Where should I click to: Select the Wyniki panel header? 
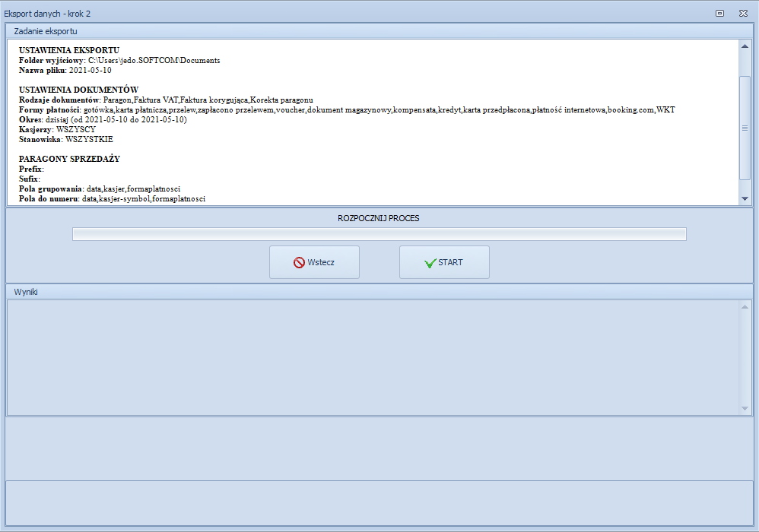26,292
